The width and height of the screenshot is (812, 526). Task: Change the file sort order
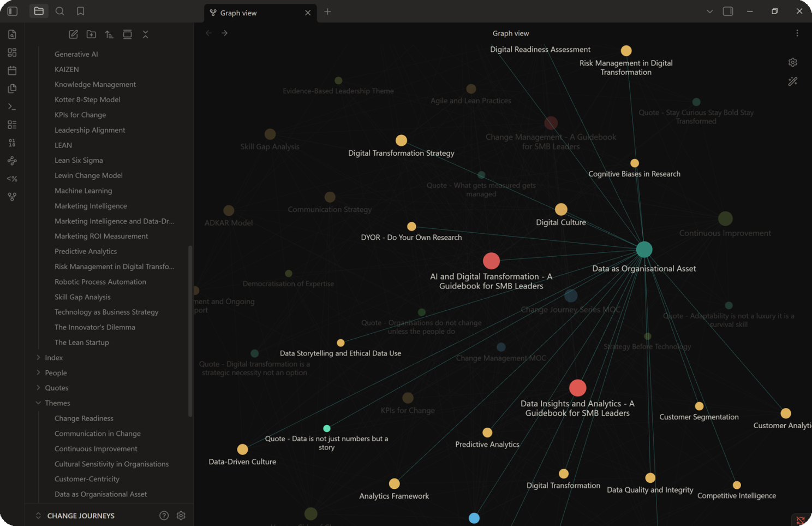(109, 34)
